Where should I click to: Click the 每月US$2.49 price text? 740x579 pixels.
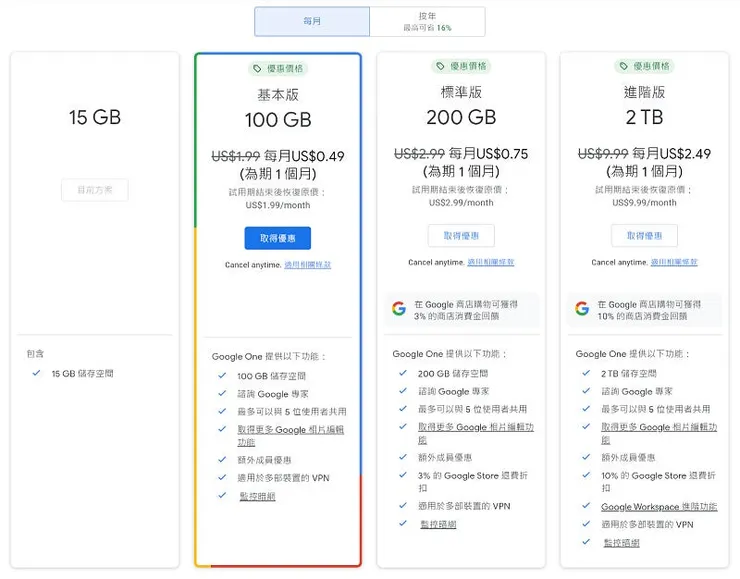(672, 154)
